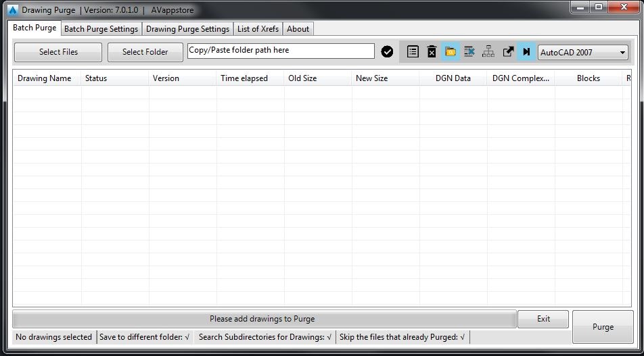Click 'Search Subdirectories for Drawings' status entry

tap(265, 337)
